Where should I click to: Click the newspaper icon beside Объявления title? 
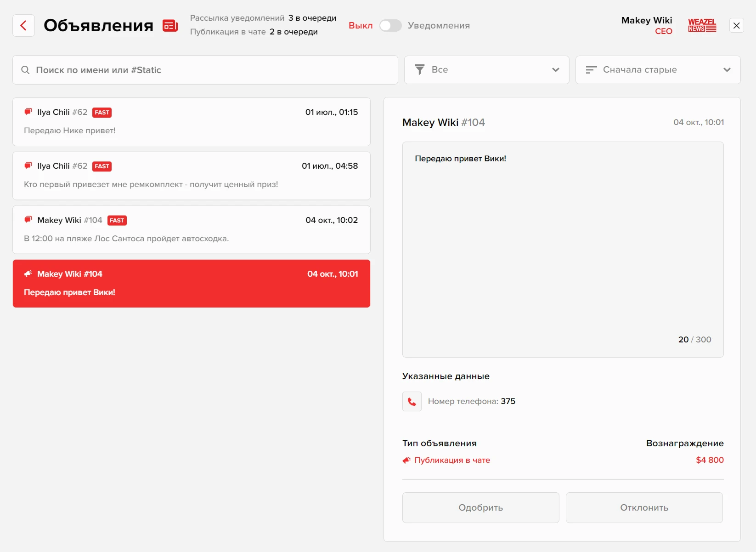click(x=170, y=26)
